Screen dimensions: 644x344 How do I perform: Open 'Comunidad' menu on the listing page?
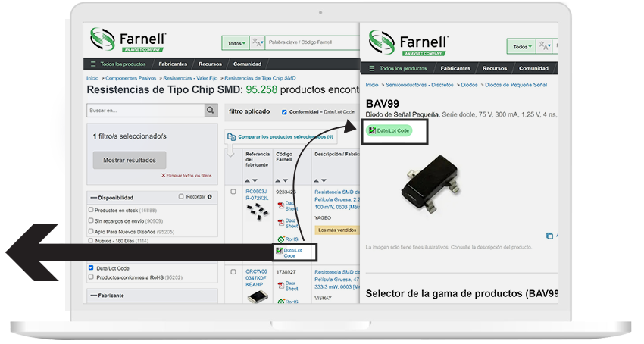[x=247, y=64]
